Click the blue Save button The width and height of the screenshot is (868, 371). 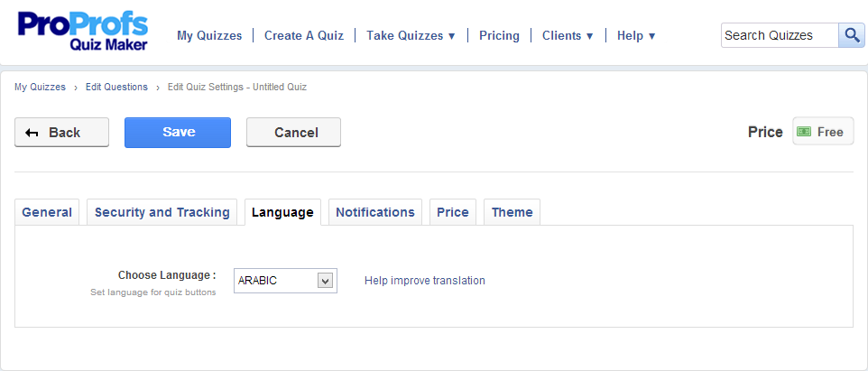178,132
